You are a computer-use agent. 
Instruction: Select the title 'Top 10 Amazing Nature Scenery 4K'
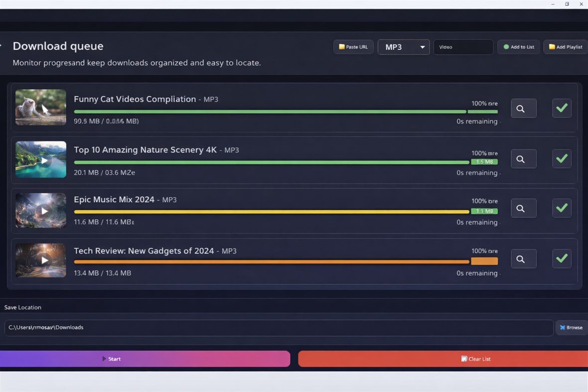(x=145, y=150)
